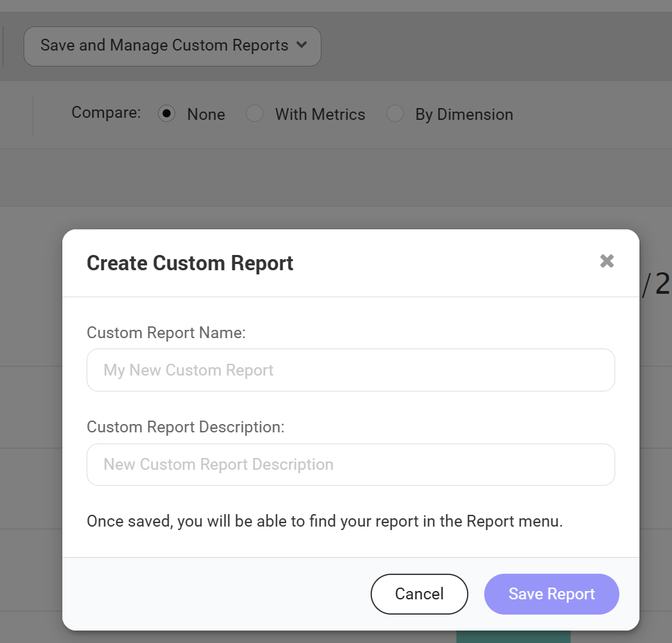Click the "Compare:" label text
The height and width of the screenshot is (643, 672).
coord(106,112)
